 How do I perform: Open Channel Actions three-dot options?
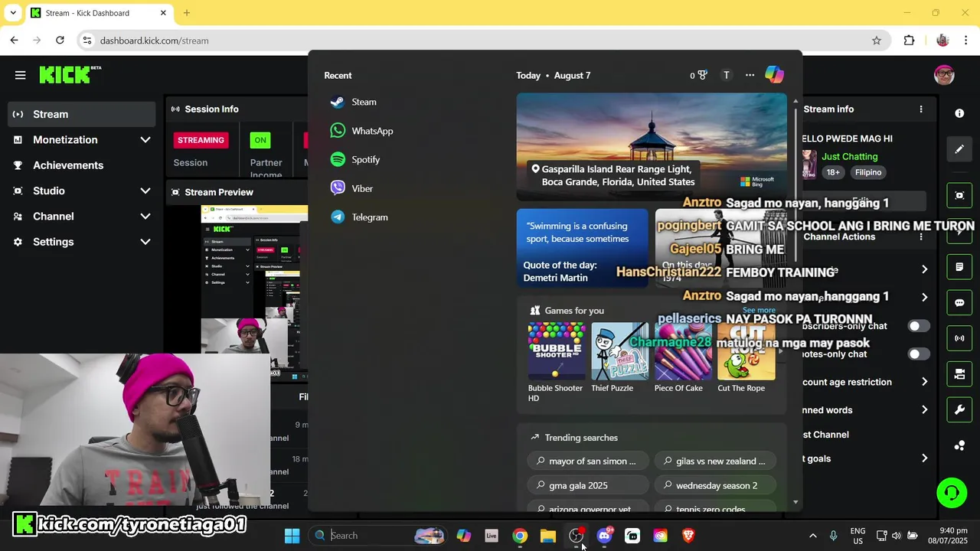(921, 236)
